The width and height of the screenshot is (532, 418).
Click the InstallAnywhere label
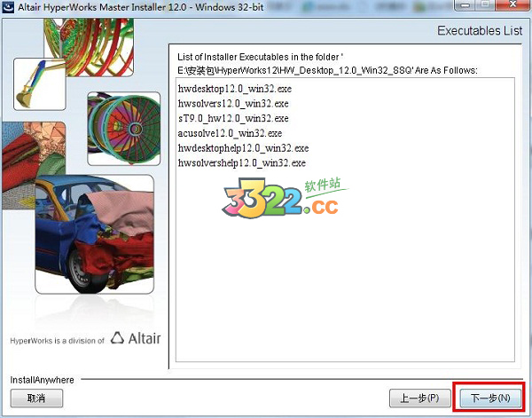click(x=42, y=380)
